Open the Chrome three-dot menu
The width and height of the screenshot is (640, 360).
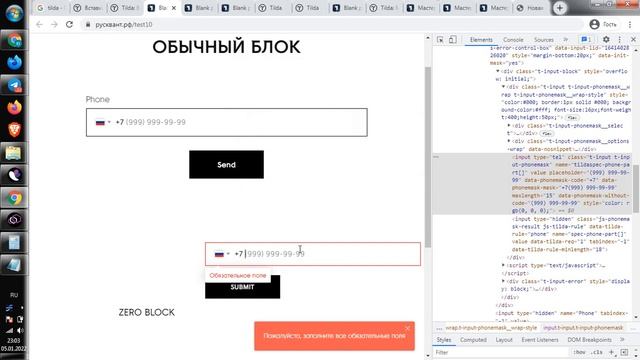(x=630, y=24)
